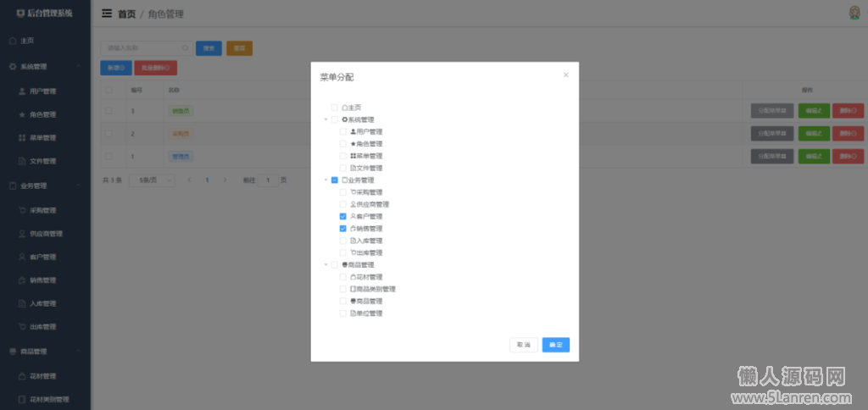868x410 pixels.
Task: Close the 菜单分配 dialog with X
Action: [x=565, y=75]
